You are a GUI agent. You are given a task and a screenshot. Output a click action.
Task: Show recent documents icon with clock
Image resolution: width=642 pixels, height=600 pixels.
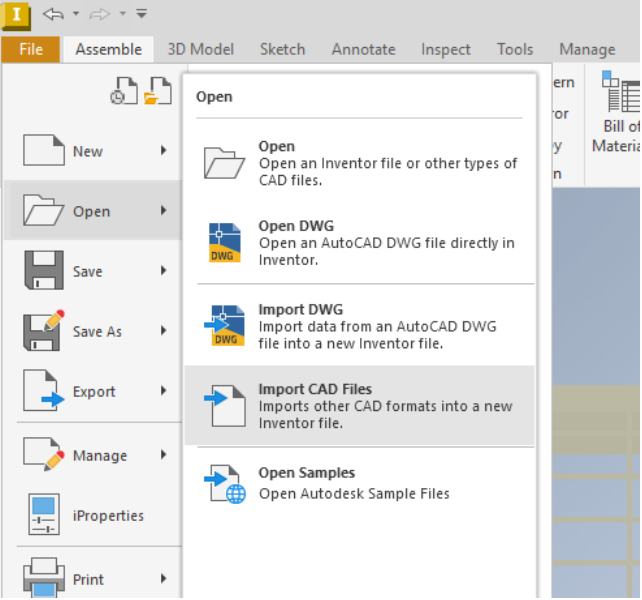[124, 91]
